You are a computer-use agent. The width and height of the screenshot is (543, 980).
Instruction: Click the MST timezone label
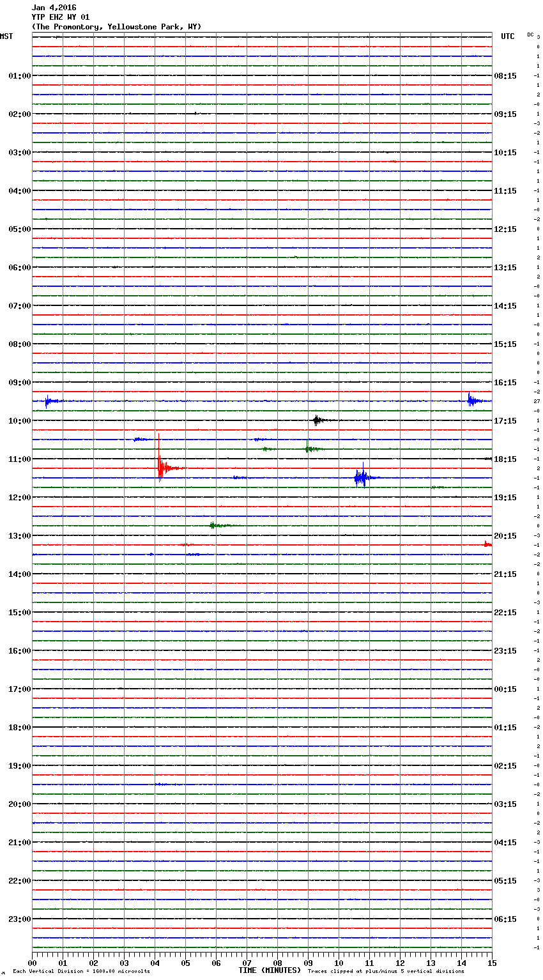6,36
